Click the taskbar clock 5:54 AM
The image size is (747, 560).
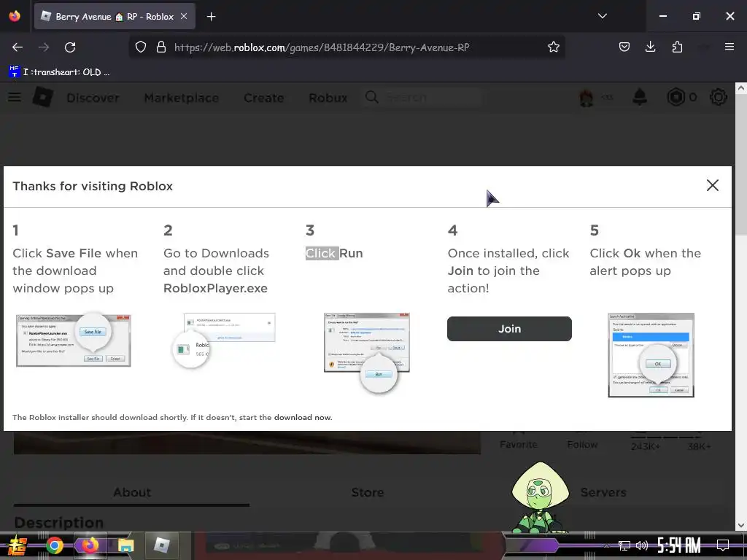[x=679, y=545]
